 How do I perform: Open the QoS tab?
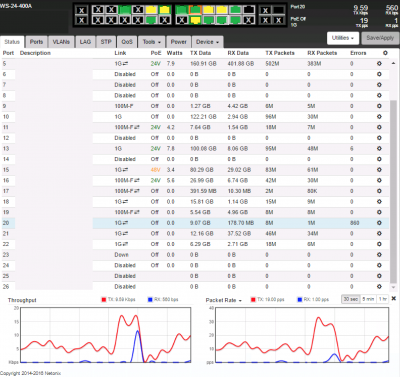[x=127, y=42]
